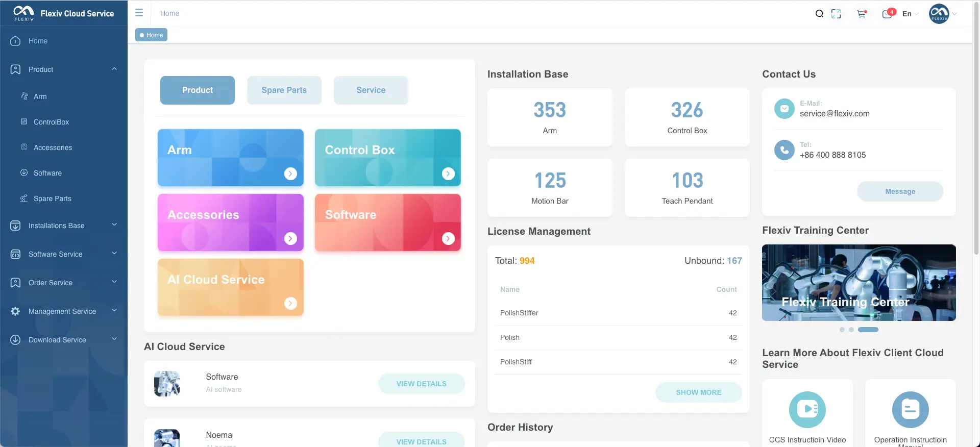
Task: Click SHOW MORE in License Management
Action: pos(699,392)
